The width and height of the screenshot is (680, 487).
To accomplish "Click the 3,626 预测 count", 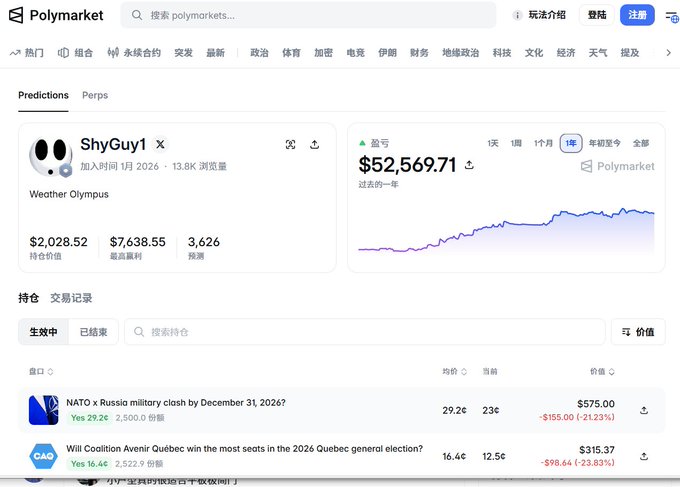I will click(x=203, y=242).
